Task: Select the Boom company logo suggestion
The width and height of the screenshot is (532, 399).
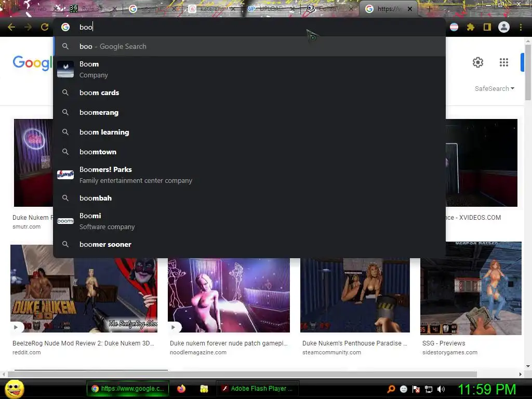Action: [65, 69]
